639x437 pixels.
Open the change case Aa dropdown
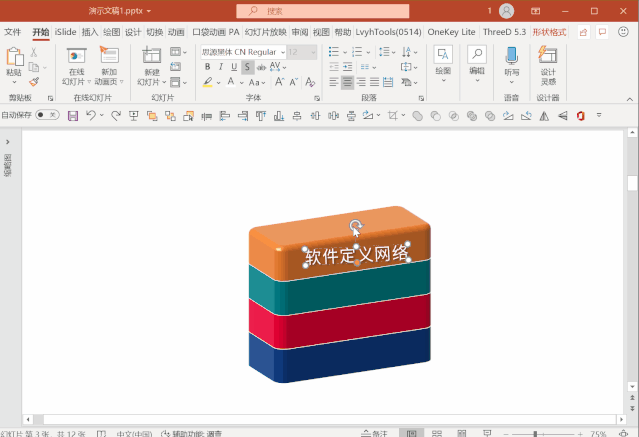coord(257,82)
